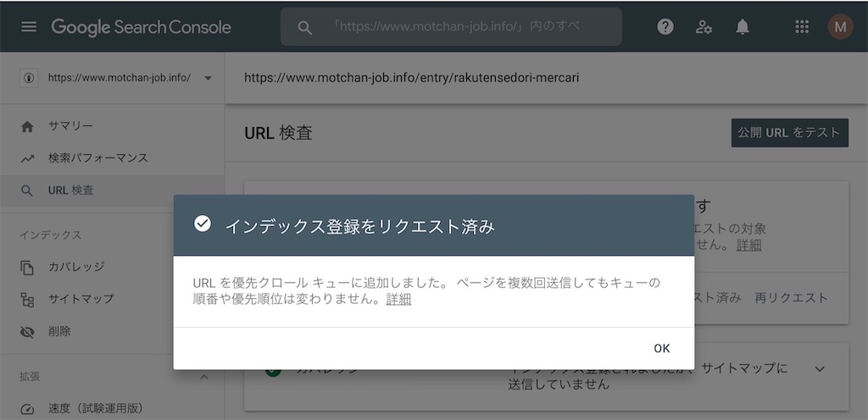
Task: Click OK to dismiss the dialog
Action: pos(661,348)
